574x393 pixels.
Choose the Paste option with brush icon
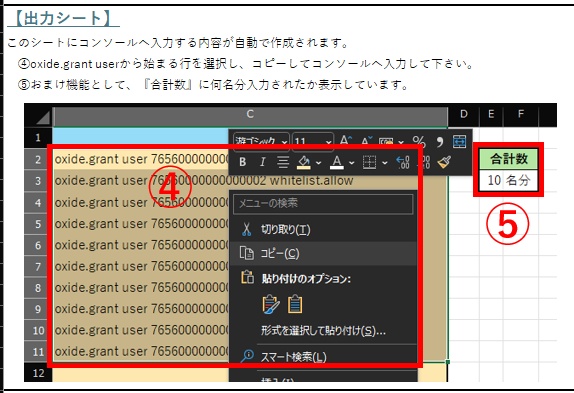(x=271, y=304)
